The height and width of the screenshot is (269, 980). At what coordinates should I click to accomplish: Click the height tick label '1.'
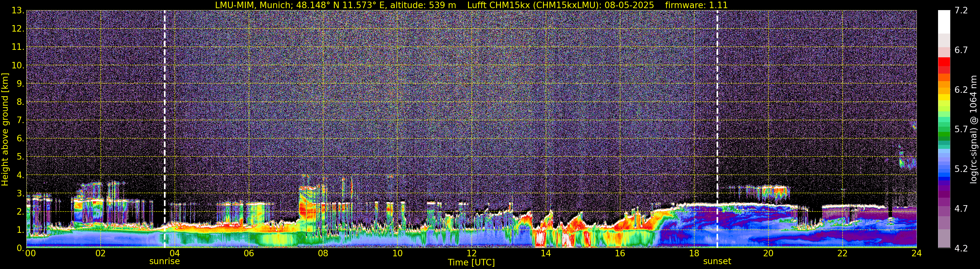pyautogui.click(x=20, y=230)
